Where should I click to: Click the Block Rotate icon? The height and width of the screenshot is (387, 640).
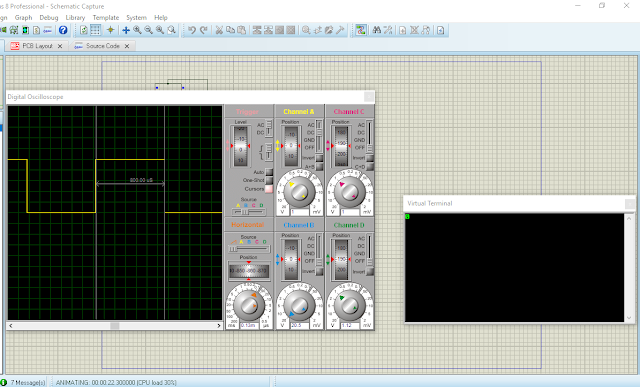click(280, 30)
